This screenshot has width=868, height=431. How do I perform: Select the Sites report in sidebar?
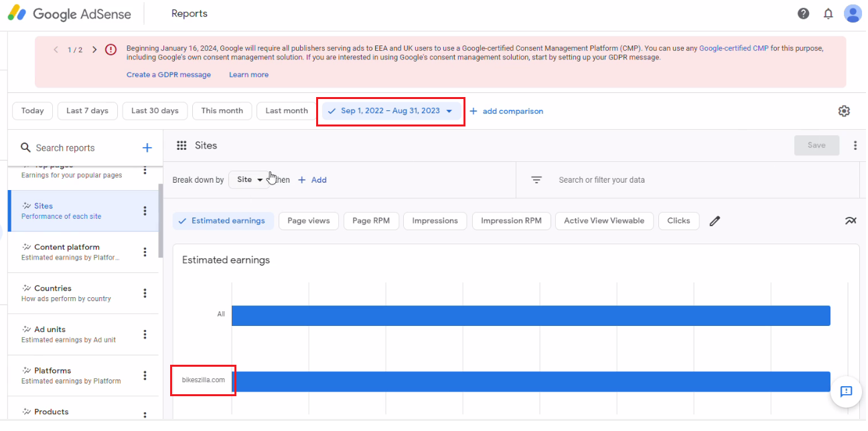coord(83,211)
